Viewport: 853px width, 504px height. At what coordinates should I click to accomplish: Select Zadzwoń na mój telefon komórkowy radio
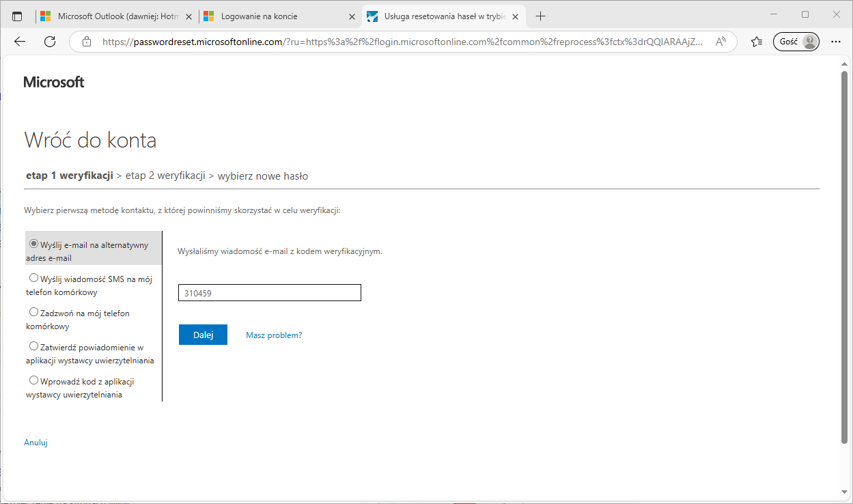coord(33,312)
